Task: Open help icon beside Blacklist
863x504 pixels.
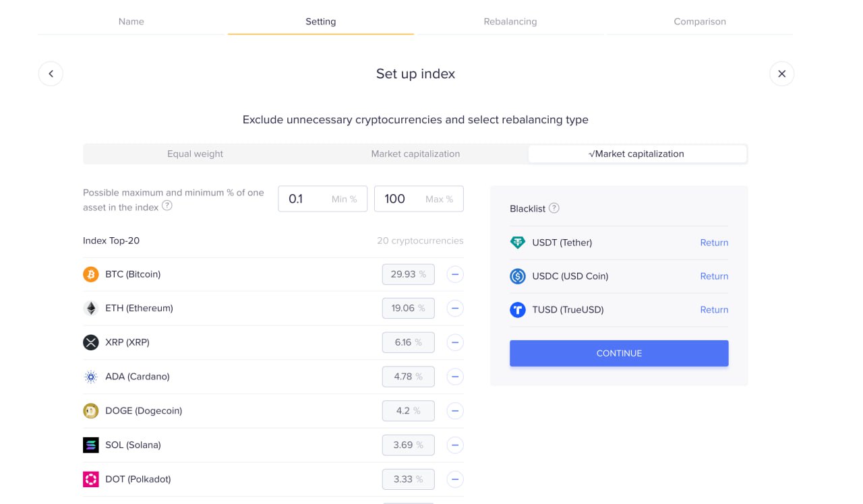Action: coord(554,208)
